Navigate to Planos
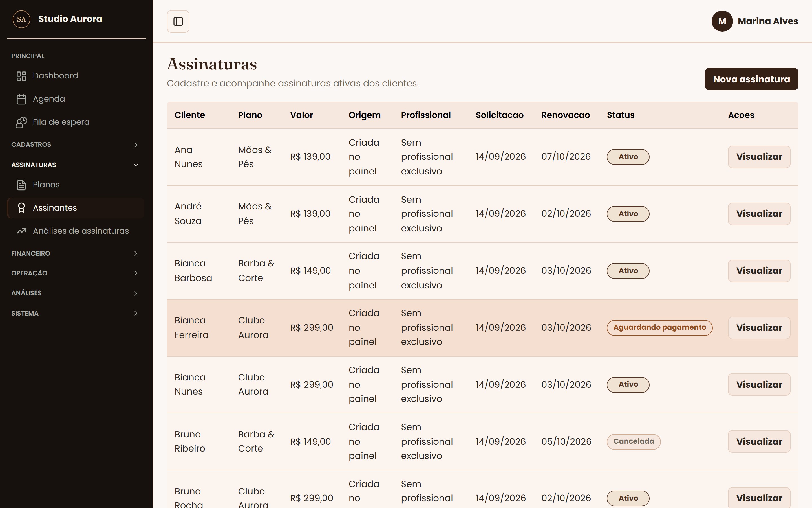The height and width of the screenshot is (508, 812). (x=76, y=185)
